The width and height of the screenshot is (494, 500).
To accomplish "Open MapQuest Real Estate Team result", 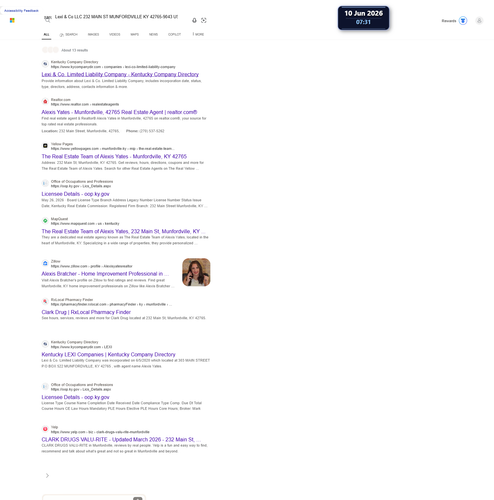I will (x=123, y=231).
